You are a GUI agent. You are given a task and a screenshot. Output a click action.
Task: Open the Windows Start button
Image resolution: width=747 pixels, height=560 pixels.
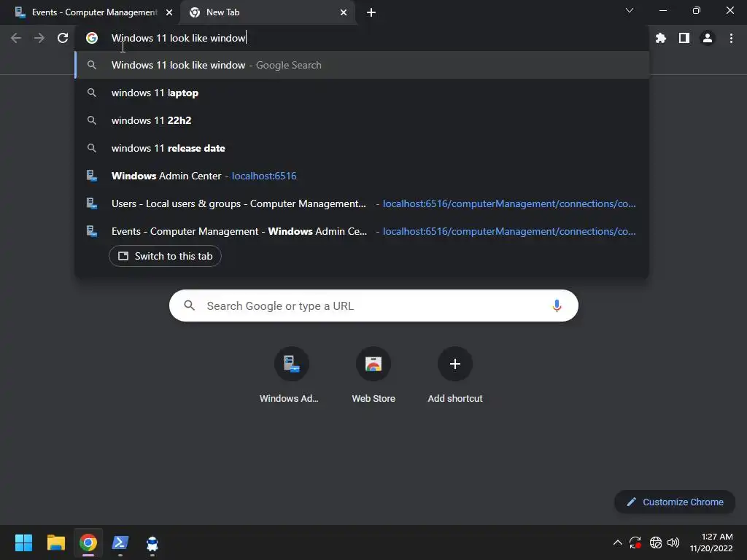point(23,542)
